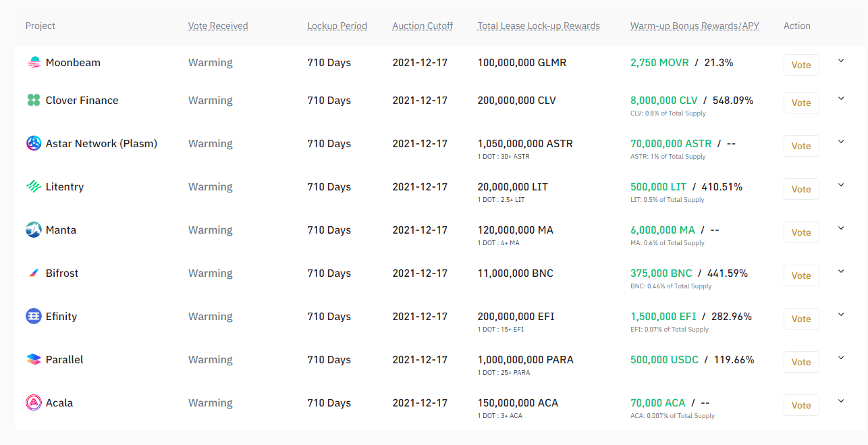Click the Litentry green stripes icon
The height and width of the screenshot is (445, 868).
pyautogui.click(x=34, y=187)
